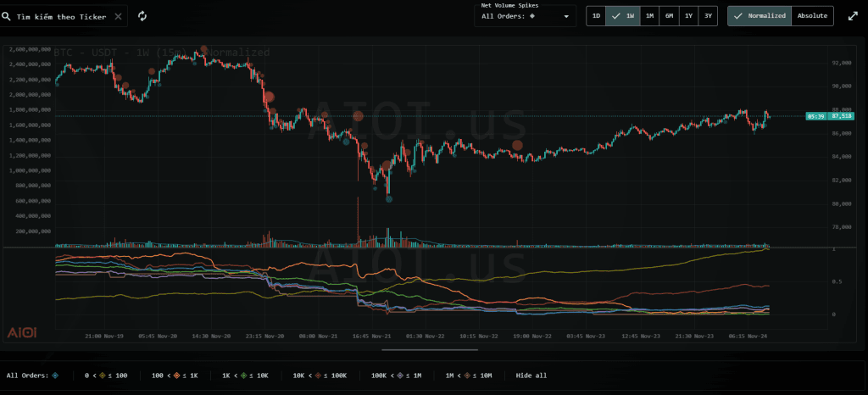Click the search magnifier icon
Image resolution: width=868 pixels, height=395 pixels.
tap(7, 16)
